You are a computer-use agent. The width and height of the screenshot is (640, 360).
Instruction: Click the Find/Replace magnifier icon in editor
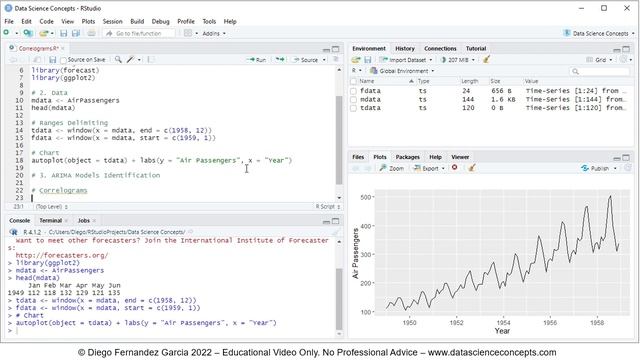pyautogui.click(x=118, y=60)
